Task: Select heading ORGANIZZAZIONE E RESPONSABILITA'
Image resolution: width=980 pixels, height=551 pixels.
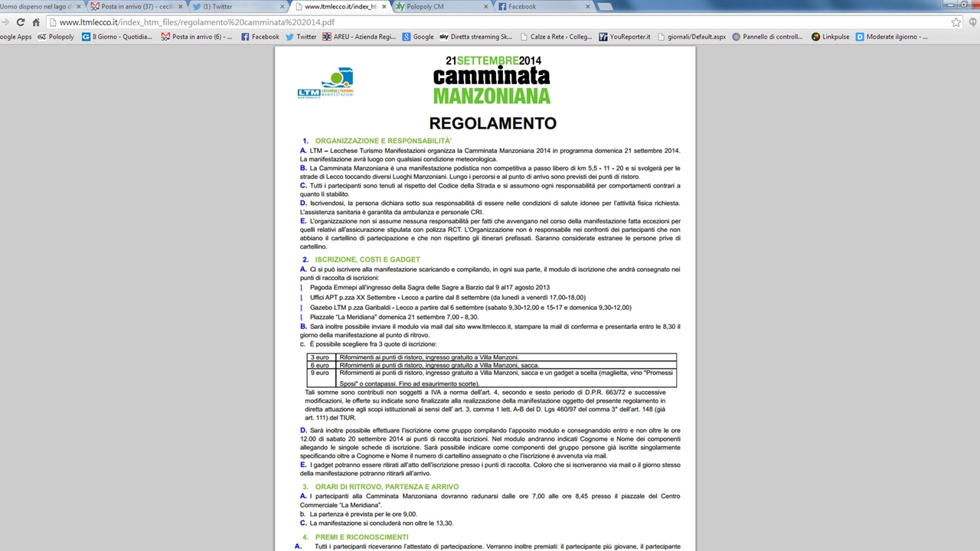Action: tap(384, 141)
